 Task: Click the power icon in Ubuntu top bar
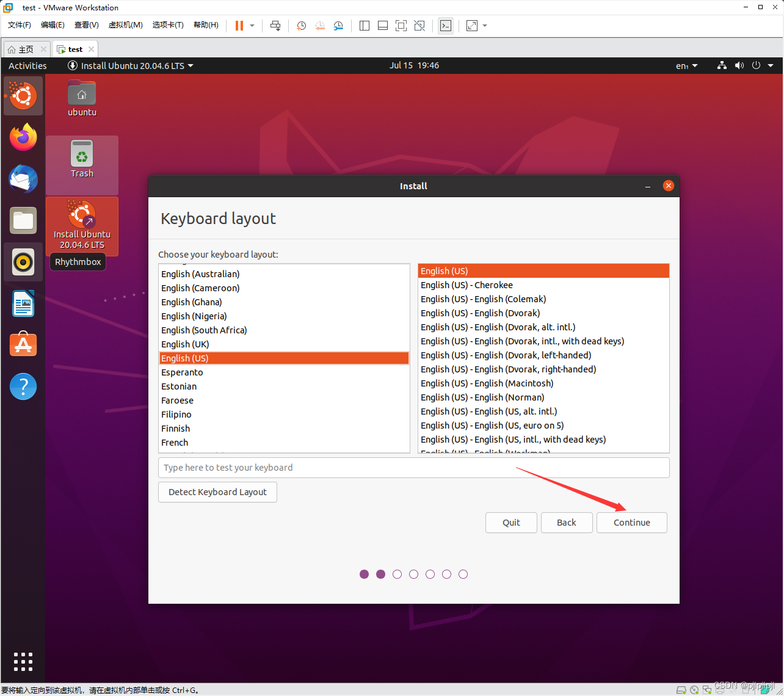[x=757, y=65]
